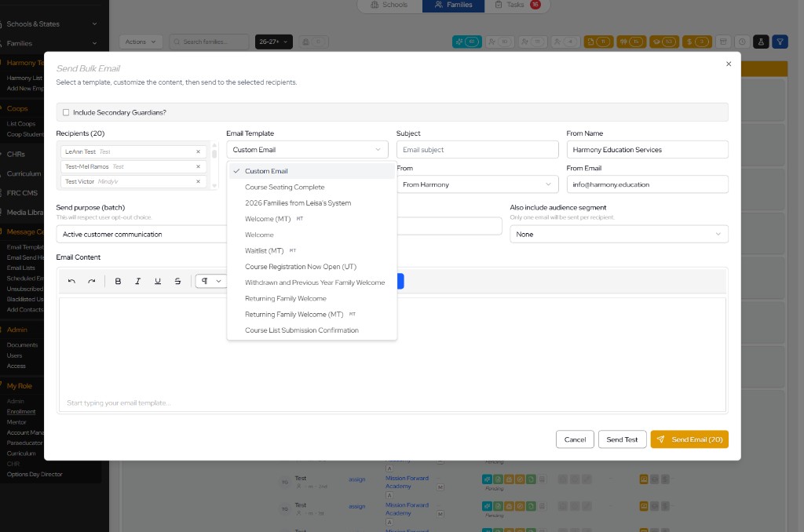Open the Actions dropdown in the background page
Viewport: 804px width, 532px height.
coord(141,42)
